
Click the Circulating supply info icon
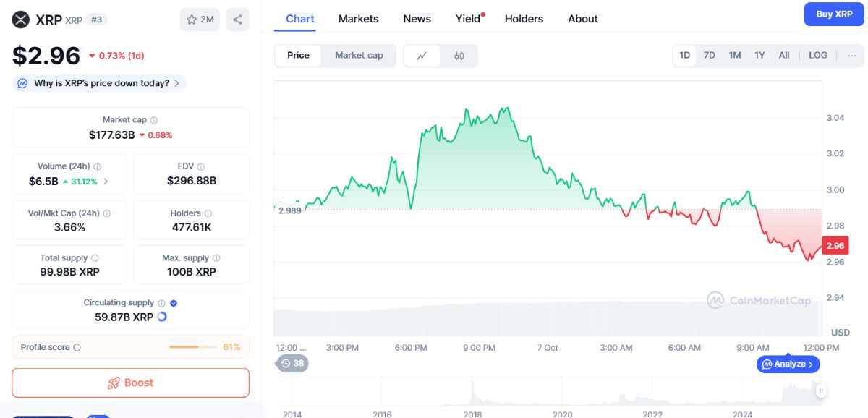point(161,303)
